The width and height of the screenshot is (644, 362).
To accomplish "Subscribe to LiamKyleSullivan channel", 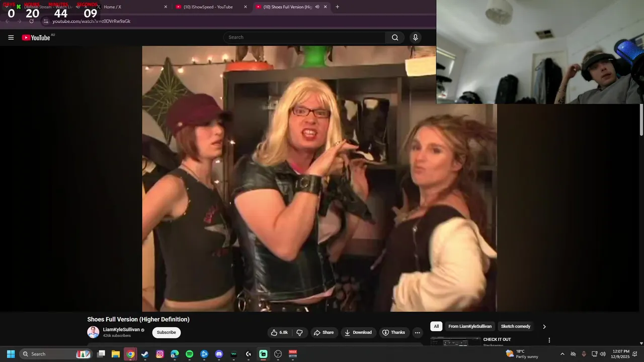I will (166, 332).
